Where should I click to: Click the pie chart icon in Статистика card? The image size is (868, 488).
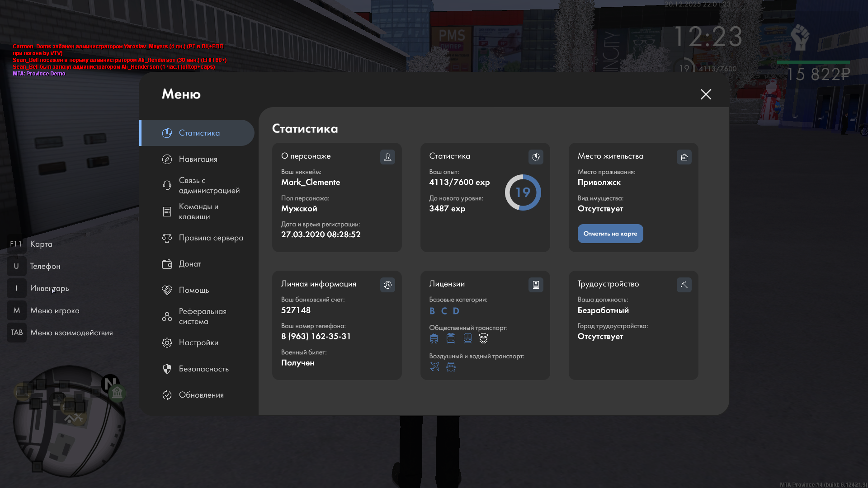(x=536, y=157)
